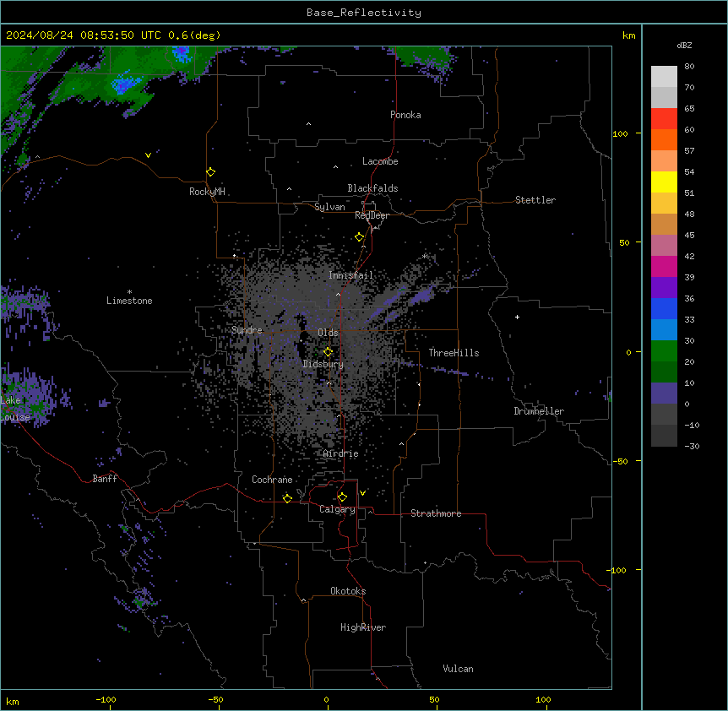Click the white plus marker north of Drumheller

coord(517,317)
